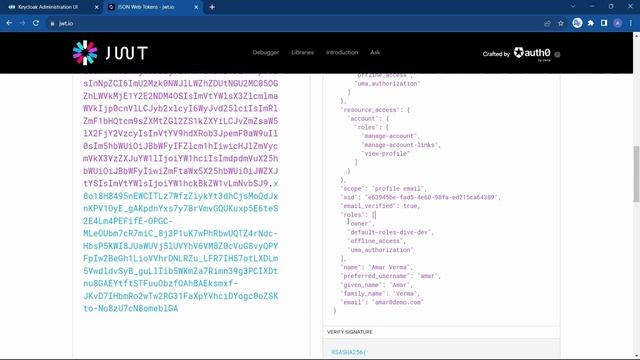Click the JWT logo
The image size is (640, 360).
[x=110, y=53]
